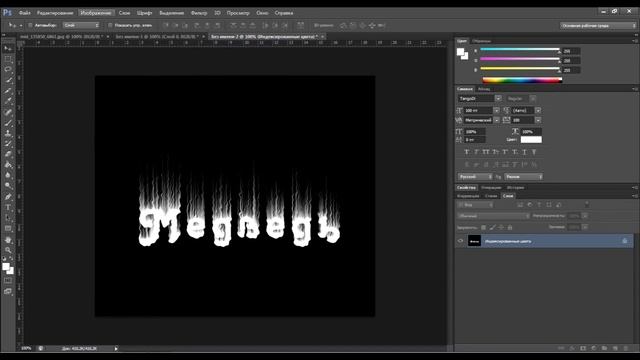Viewport: 640px width, 360px height.
Task: Toggle Автовыбор checkbox in options bar
Action: (x=30, y=25)
